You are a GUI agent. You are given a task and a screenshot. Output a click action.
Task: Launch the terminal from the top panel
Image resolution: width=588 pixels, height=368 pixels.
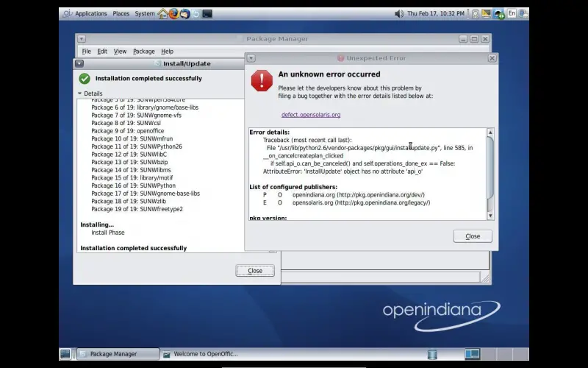(207, 14)
